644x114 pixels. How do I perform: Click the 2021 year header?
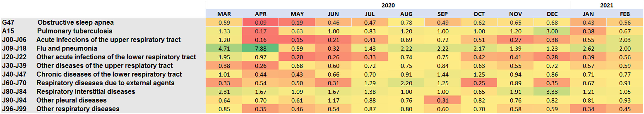click(606, 5)
